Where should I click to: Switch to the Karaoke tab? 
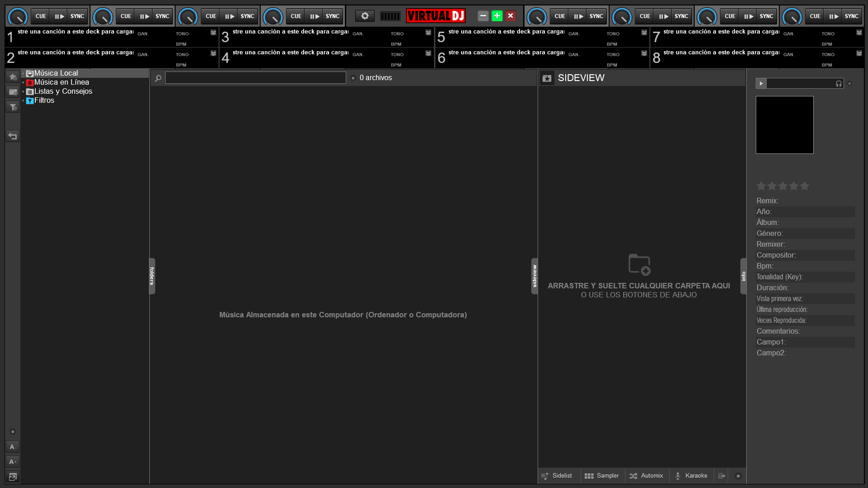tap(692, 476)
